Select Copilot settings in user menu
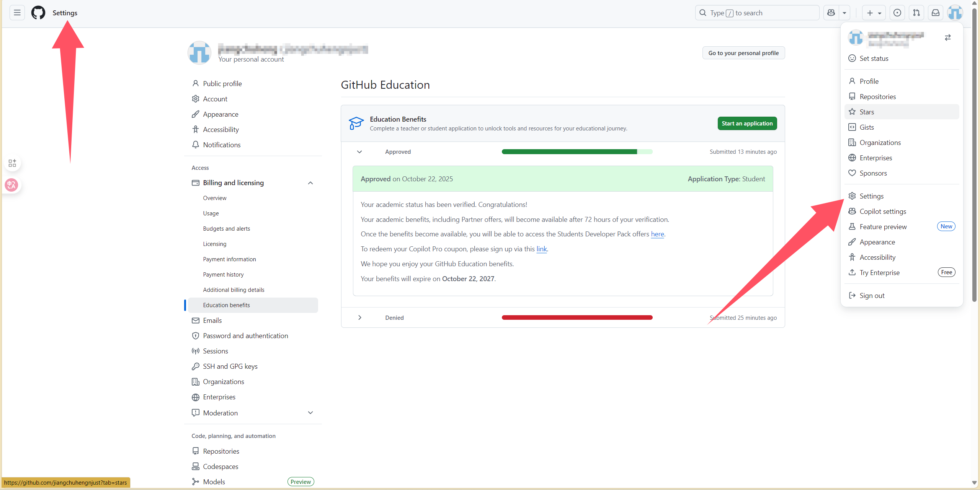 click(x=882, y=211)
